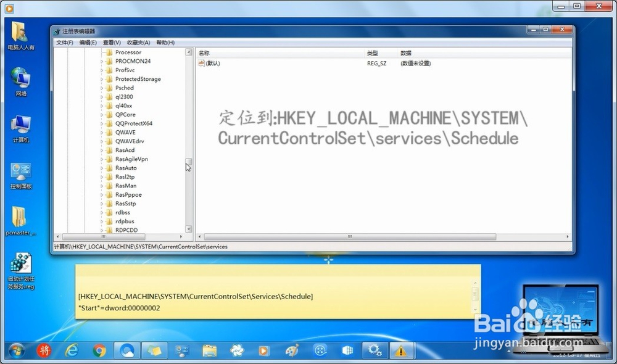Click the 数据 column header

[x=484, y=53]
